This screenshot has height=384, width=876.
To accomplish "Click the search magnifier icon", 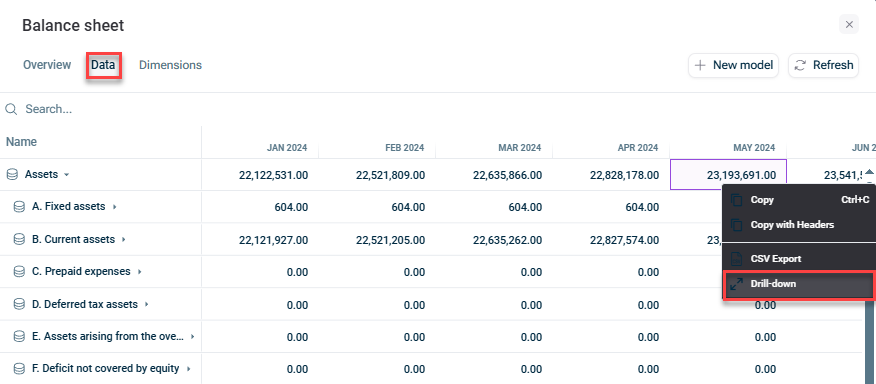I will point(11,109).
